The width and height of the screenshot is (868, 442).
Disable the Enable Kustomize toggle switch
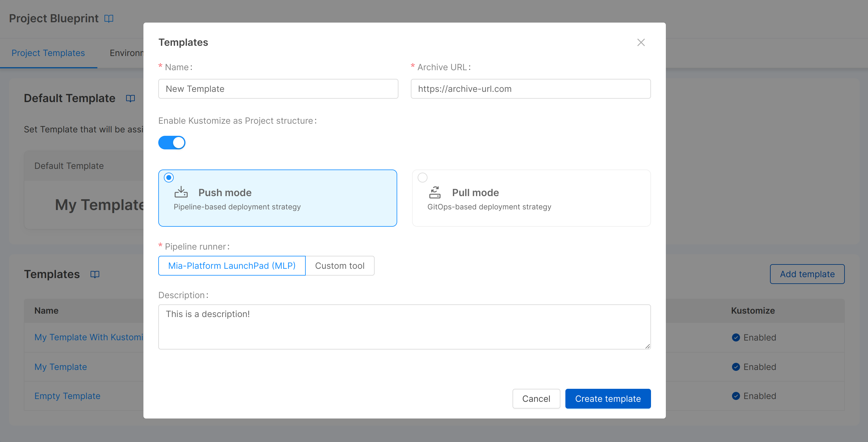click(172, 143)
